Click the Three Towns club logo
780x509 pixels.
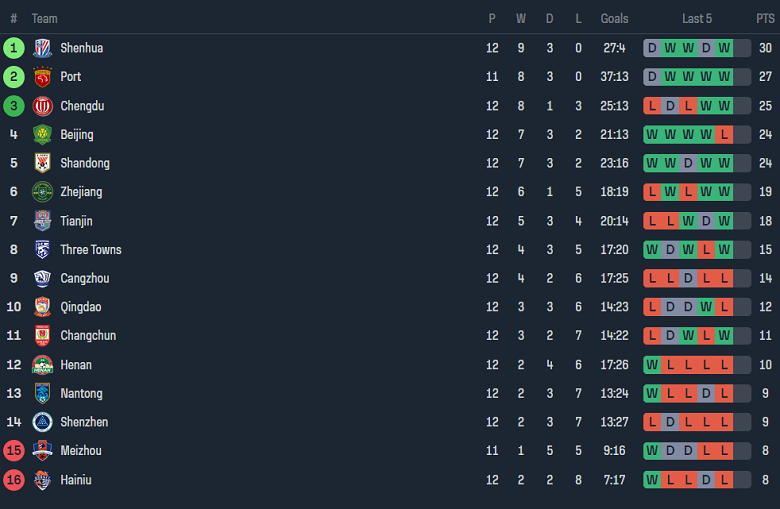pyautogui.click(x=42, y=250)
